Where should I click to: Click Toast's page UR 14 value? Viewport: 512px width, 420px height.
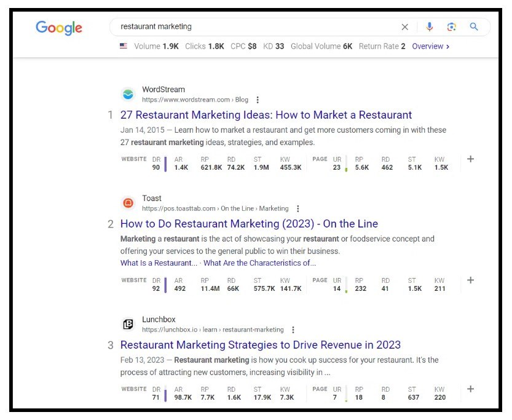pos(337,288)
